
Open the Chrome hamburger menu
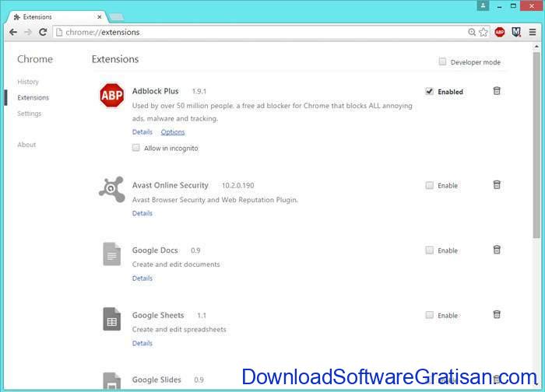click(532, 33)
